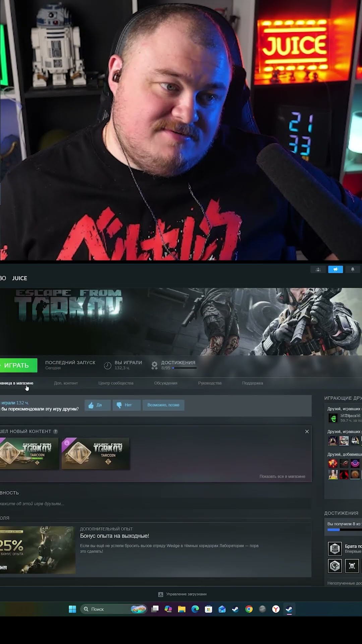362x644 pixels.
Task: Choose Возможно, позже
Action: (163, 405)
